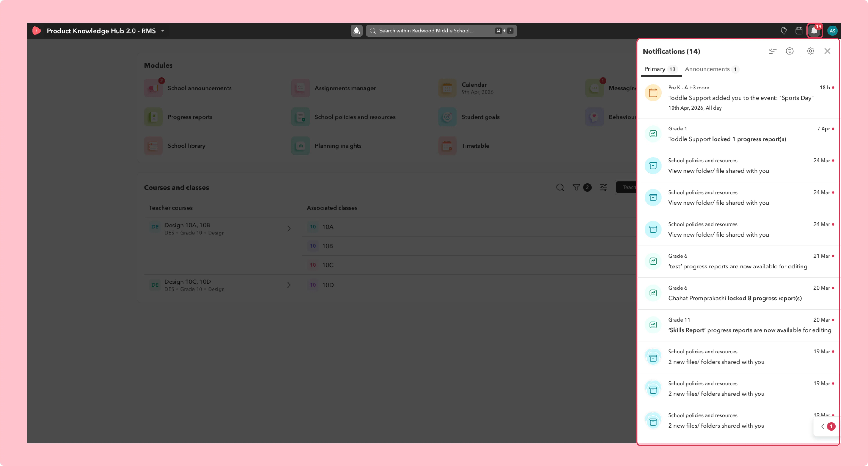Expand the workspace name dropdown
This screenshot has width=868, height=466.
click(x=163, y=31)
